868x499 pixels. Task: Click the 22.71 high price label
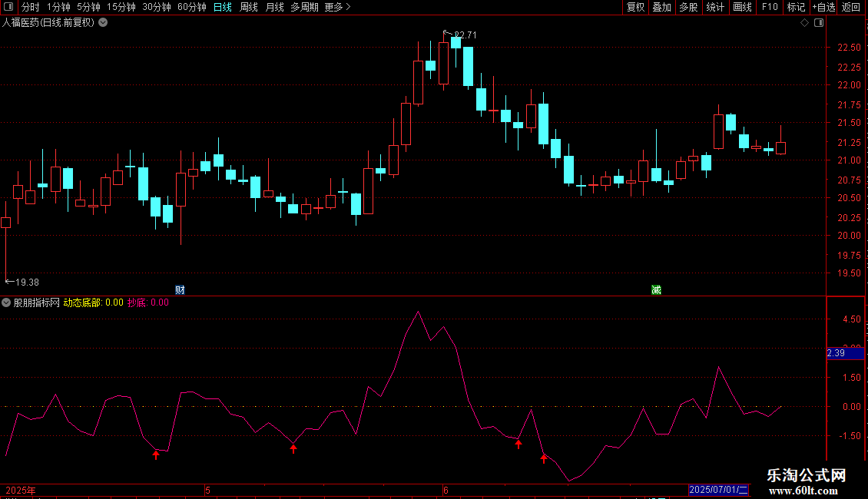pyautogui.click(x=465, y=35)
